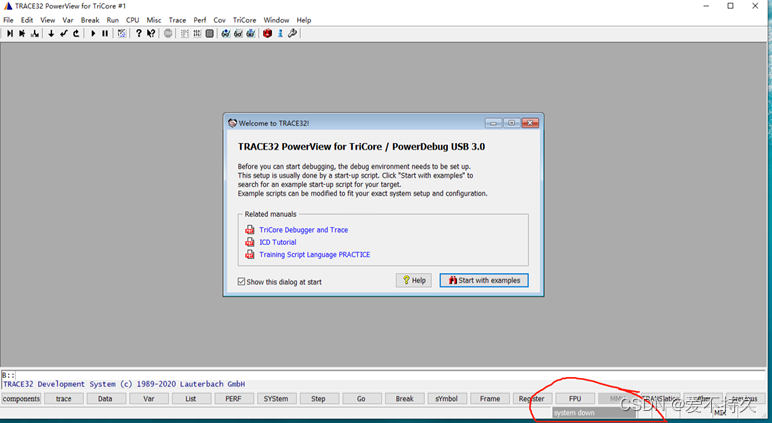The image size is (772, 423).
Task: Click the red chip toolbar icon
Action: click(x=267, y=33)
